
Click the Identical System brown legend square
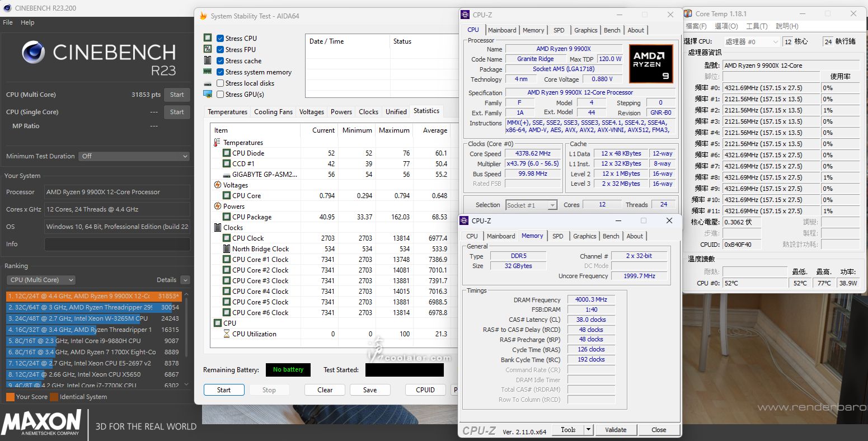(54, 397)
